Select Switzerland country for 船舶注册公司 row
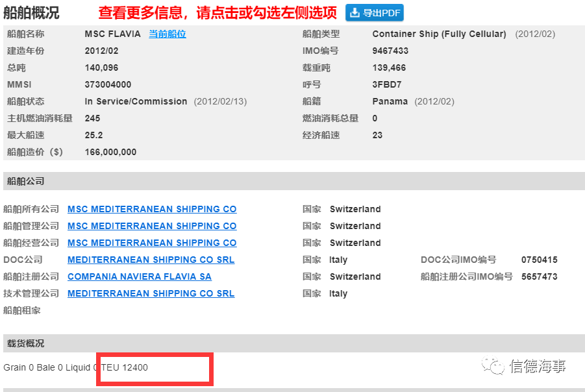The height and width of the screenshot is (392, 585). click(355, 276)
